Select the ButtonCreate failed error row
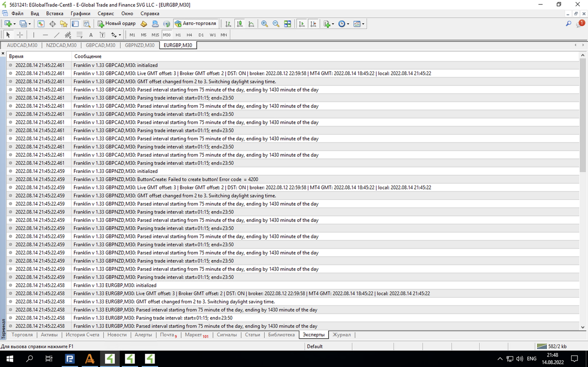The image size is (588, 367). click(293, 179)
